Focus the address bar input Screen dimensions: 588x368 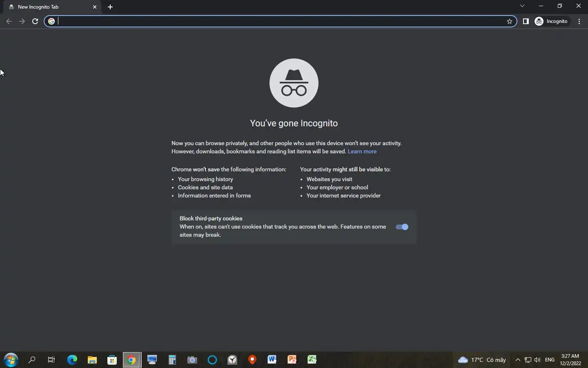pos(281,21)
